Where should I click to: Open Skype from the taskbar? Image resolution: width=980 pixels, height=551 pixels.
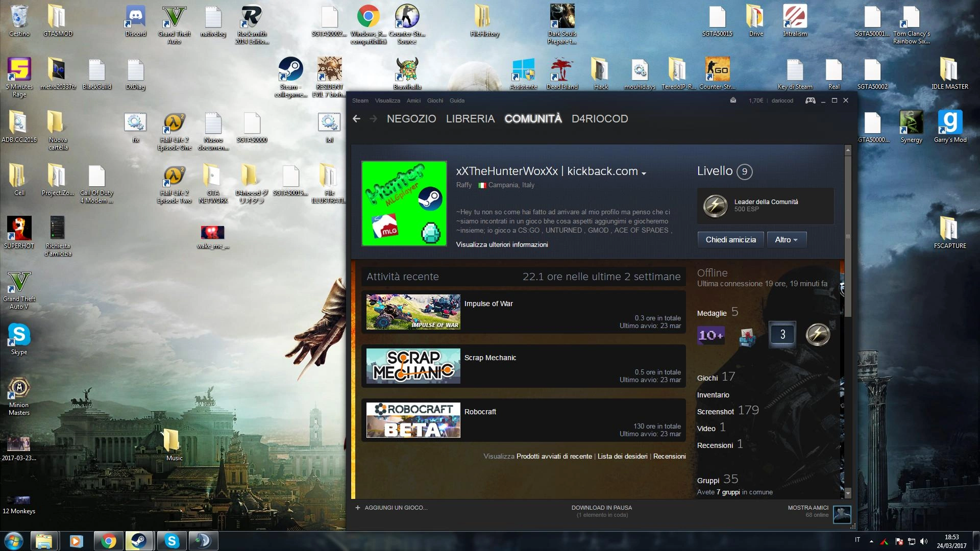point(171,541)
